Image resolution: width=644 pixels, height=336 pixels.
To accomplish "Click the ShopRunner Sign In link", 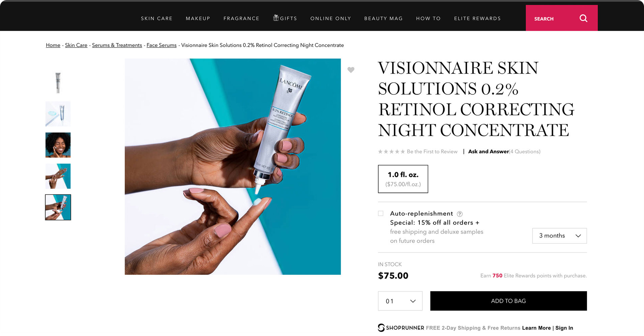I will click(564, 328).
